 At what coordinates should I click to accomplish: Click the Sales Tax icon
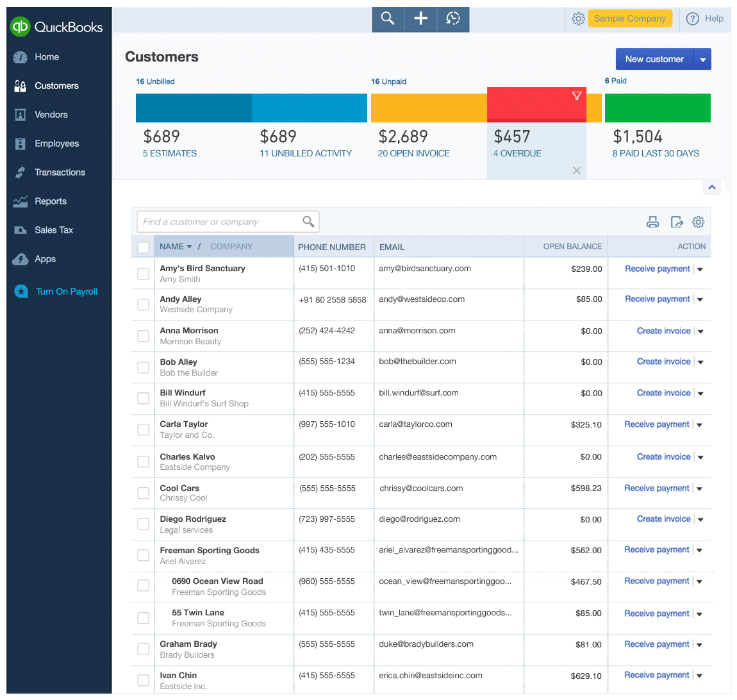[21, 230]
